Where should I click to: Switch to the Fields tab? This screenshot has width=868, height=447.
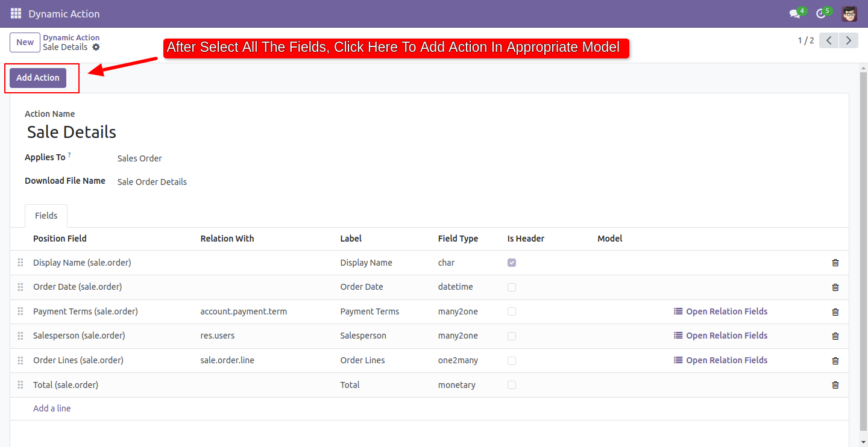(46, 216)
